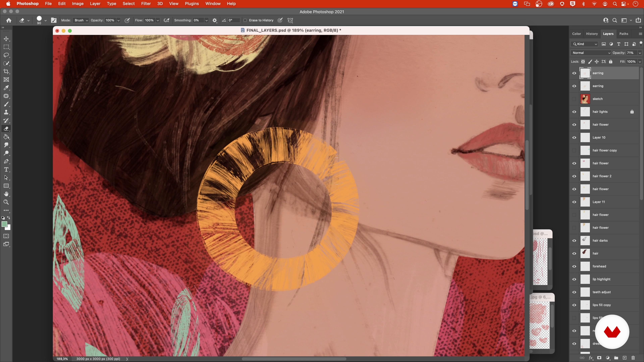The height and width of the screenshot is (362, 644).
Task: Open the Smoothing value dropdown
Action: point(206,20)
